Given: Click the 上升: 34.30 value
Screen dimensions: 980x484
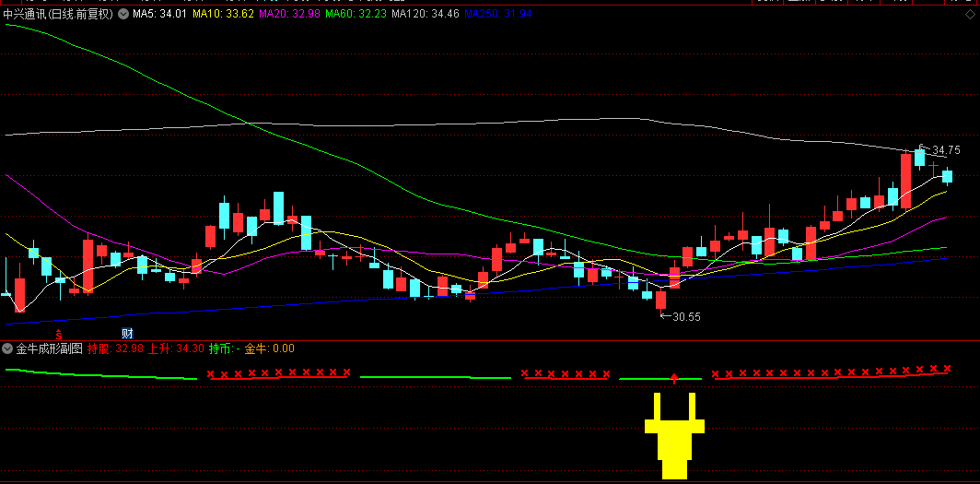Looking at the screenshot, I should [176, 348].
